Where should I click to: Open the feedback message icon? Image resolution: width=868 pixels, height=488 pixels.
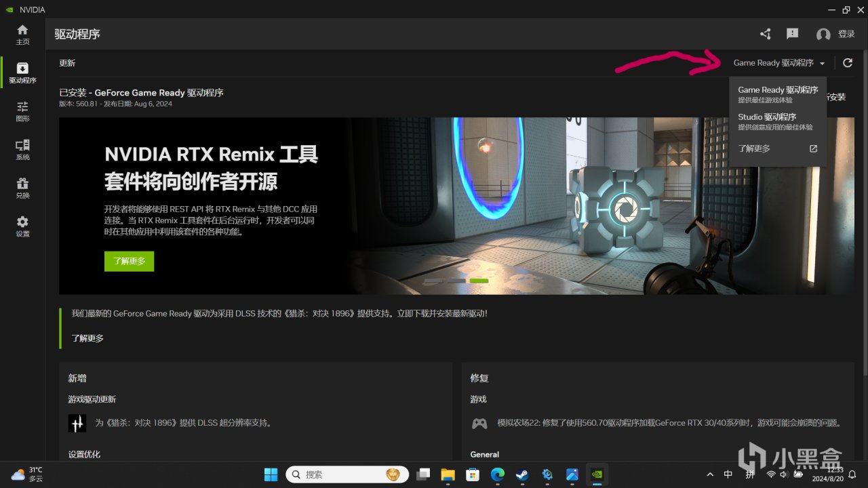tap(792, 34)
